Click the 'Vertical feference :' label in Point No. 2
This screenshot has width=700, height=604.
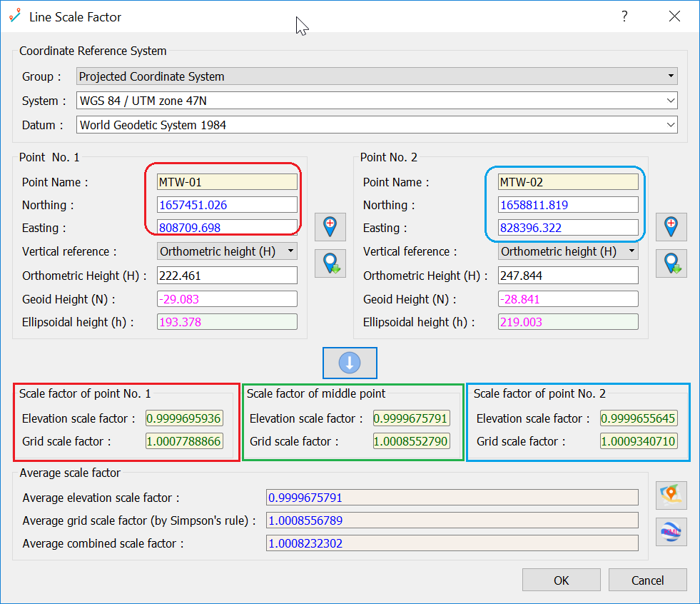tap(410, 251)
